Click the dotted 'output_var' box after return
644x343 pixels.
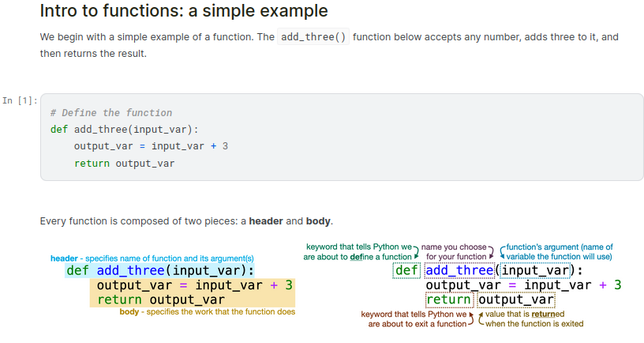[516, 300]
